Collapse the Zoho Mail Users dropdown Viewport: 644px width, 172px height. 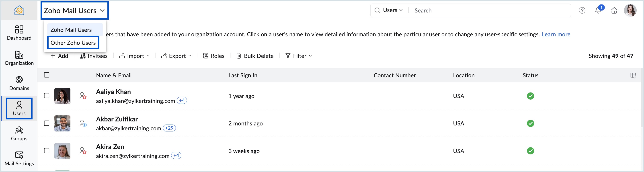pos(74,10)
